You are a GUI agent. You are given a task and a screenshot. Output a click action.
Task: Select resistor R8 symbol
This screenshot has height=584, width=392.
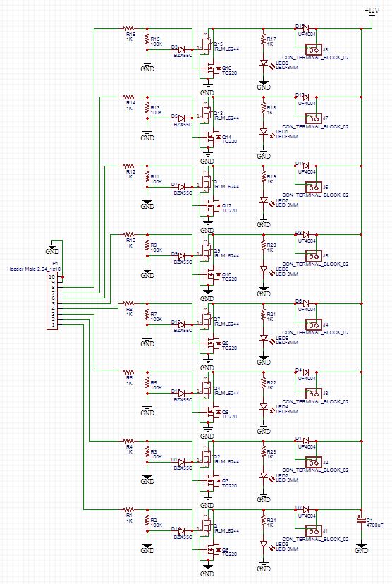[128, 303]
